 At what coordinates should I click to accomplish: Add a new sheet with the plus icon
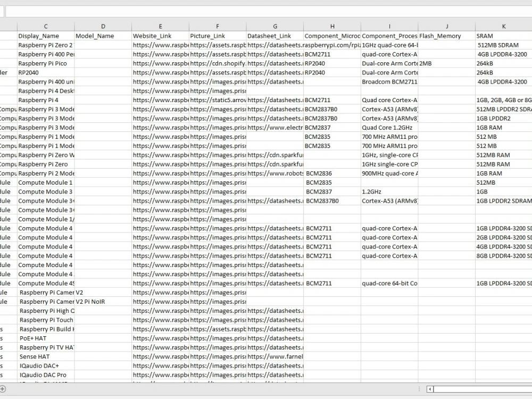pyautogui.click(x=3, y=389)
